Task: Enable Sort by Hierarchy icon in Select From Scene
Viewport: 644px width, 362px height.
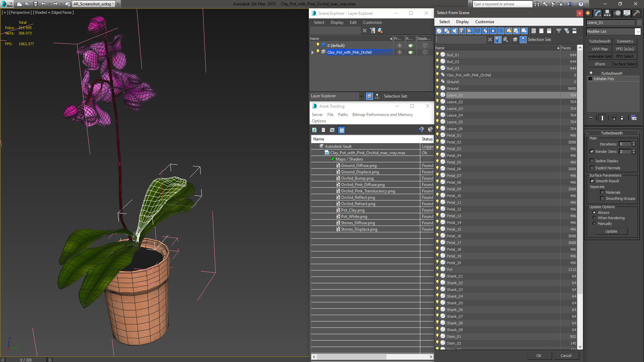Action: pyautogui.click(x=523, y=40)
